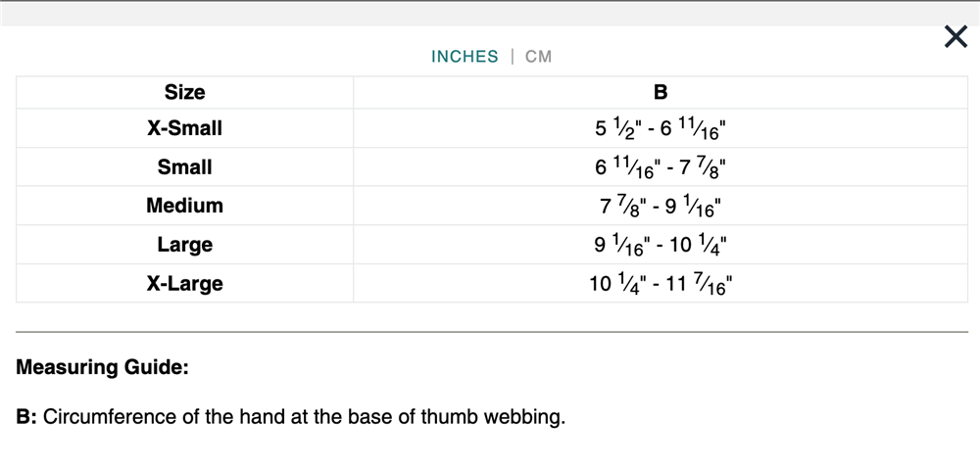Click the Large measurement 9 1/16" - 10 ¼"
The image size is (980, 468).
pyautogui.click(x=661, y=245)
